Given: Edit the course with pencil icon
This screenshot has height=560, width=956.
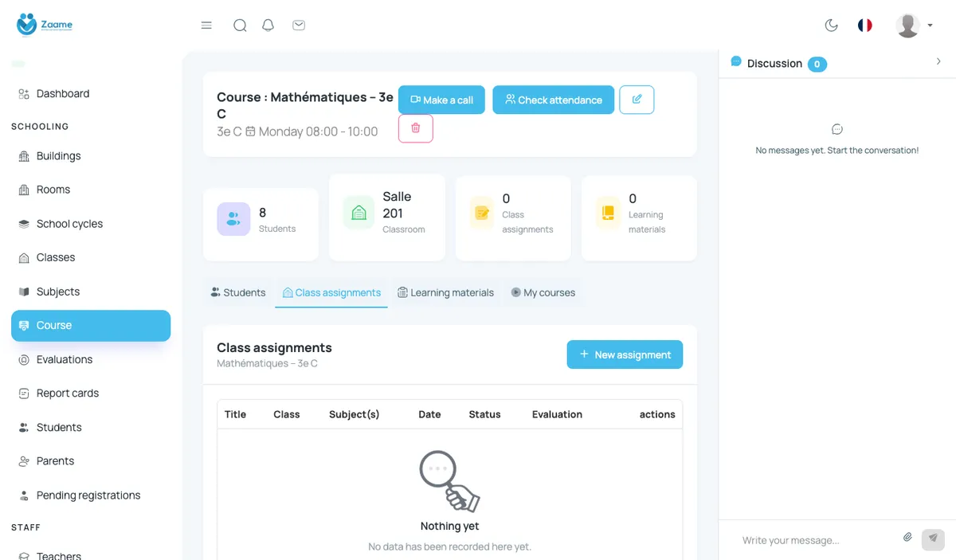Looking at the screenshot, I should point(637,100).
